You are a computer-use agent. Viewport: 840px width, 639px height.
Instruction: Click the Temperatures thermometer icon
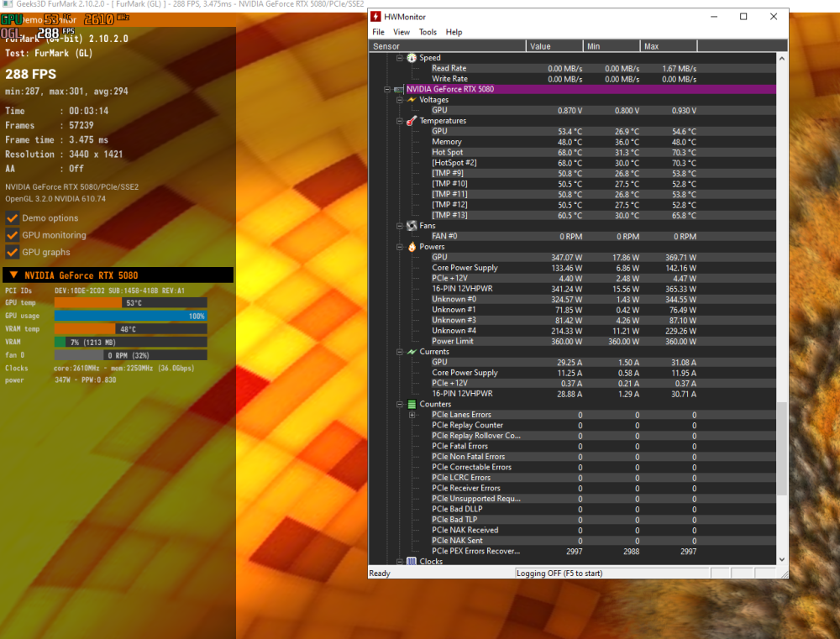pyautogui.click(x=412, y=121)
